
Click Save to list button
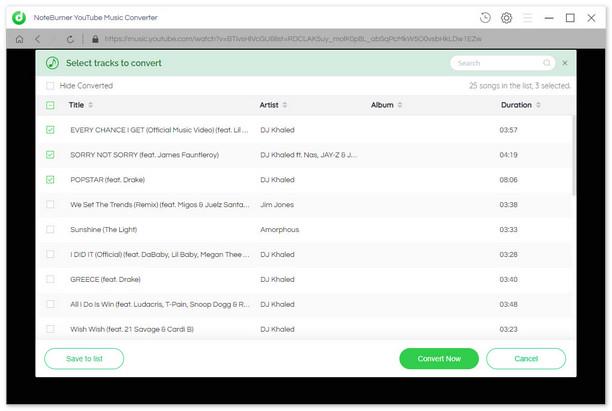pyautogui.click(x=84, y=359)
